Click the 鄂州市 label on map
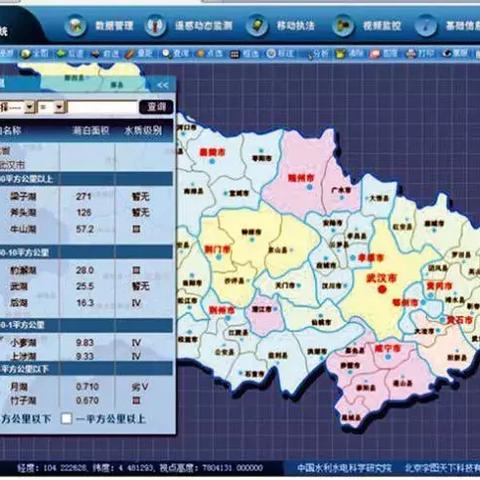Image resolution: width=480 pixels, height=480 pixels. point(405,303)
